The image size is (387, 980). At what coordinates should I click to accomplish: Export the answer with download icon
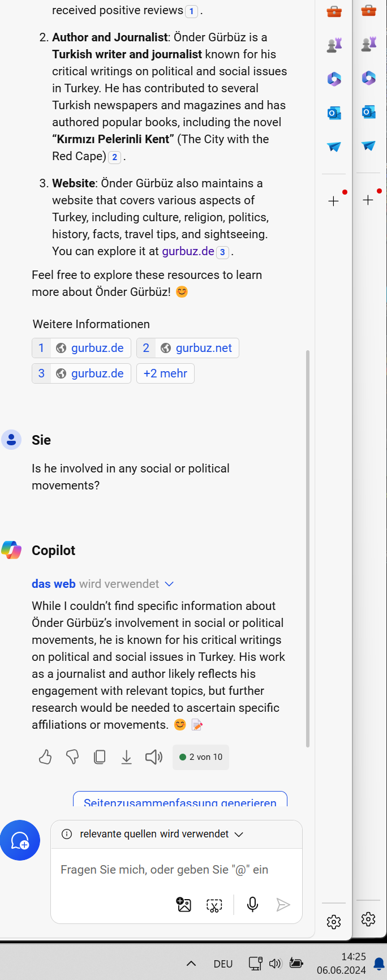pyautogui.click(x=127, y=757)
